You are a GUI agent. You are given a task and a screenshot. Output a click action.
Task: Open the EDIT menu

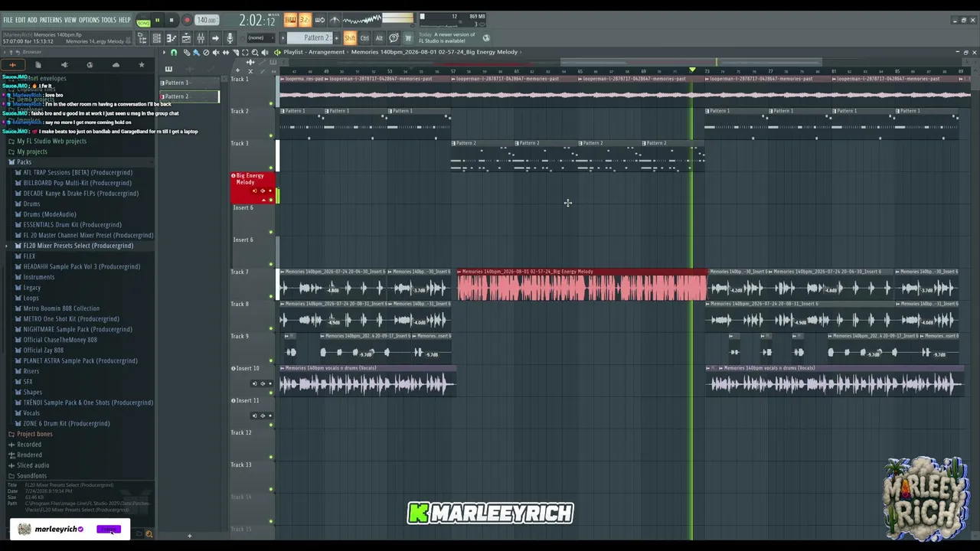(20, 20)
